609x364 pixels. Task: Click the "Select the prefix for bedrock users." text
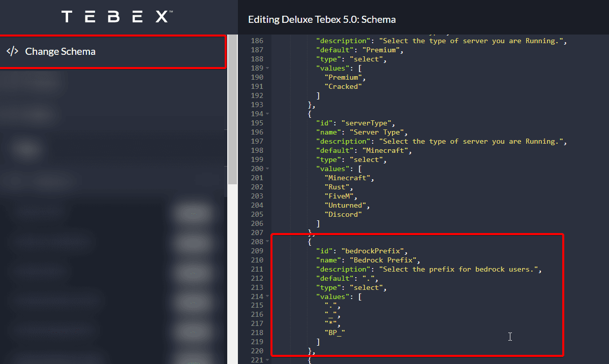coord(459,269)
